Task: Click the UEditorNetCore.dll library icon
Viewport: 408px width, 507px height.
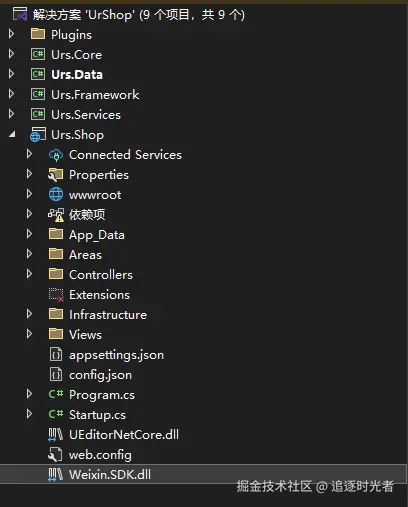Action: point(55,435)
